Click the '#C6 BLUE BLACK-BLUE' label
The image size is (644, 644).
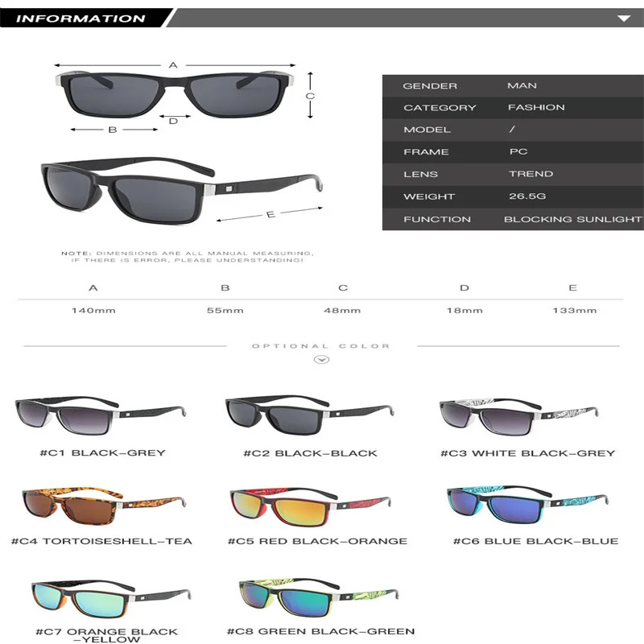[x=535, y=541]
